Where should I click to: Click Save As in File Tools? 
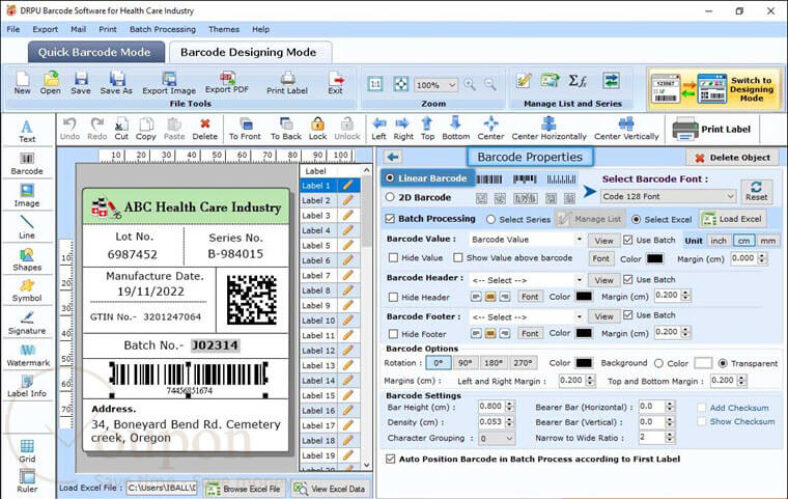pyautogui.click(x=116, y=83)
